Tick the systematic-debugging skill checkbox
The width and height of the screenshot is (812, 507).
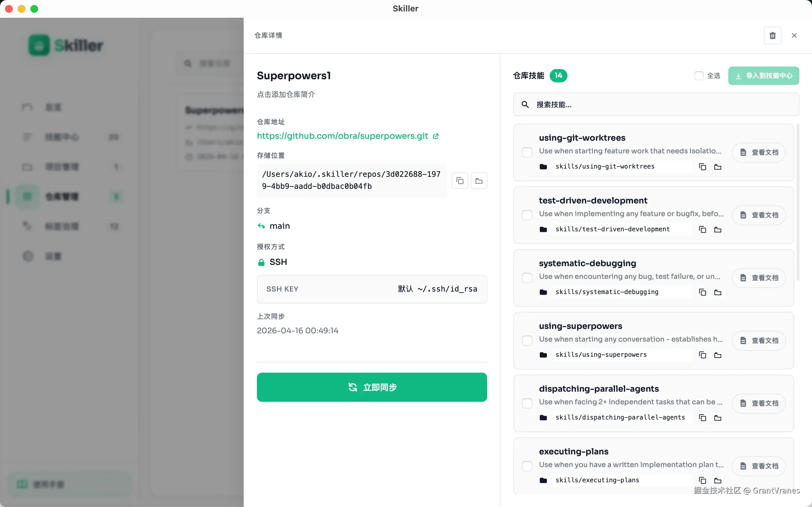click(x=527, y=278)
